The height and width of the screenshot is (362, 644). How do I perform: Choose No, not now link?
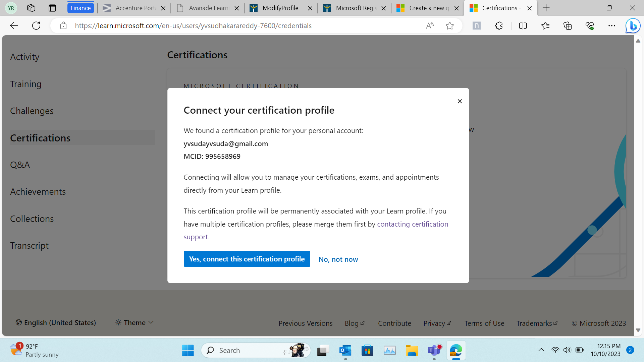(338, 259)
